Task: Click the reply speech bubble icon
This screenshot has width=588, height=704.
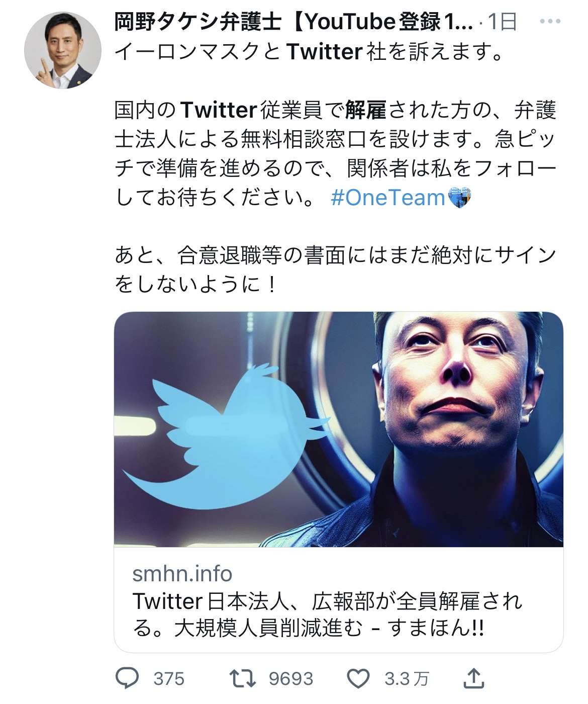Action: pos(127,678)
